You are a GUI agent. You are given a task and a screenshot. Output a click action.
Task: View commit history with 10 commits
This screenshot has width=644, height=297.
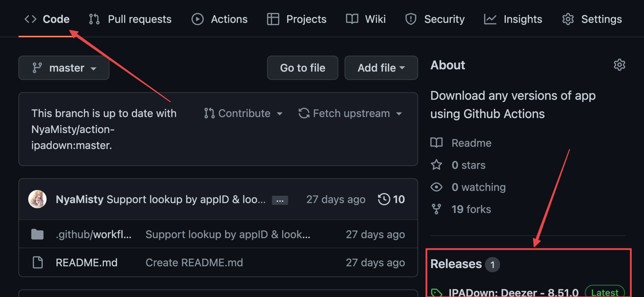391,199
